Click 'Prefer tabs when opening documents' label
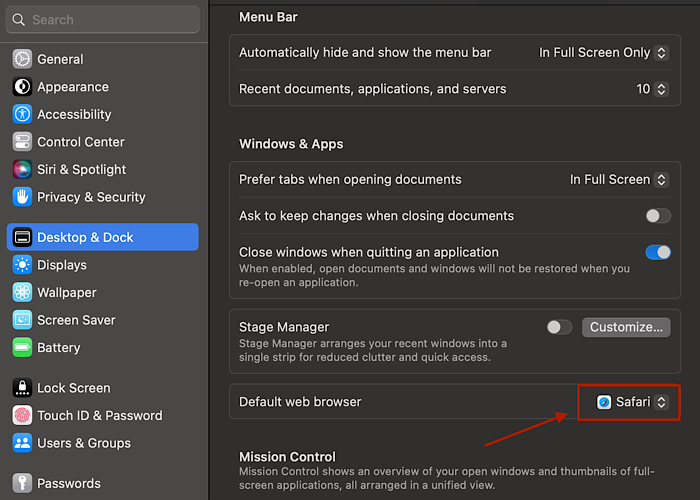 350,179
